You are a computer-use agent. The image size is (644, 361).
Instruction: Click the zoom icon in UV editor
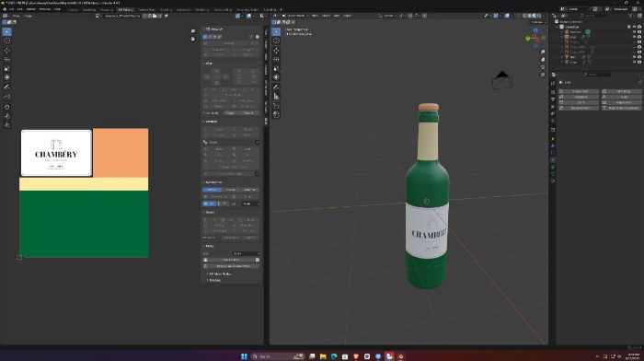pos(192,31)
